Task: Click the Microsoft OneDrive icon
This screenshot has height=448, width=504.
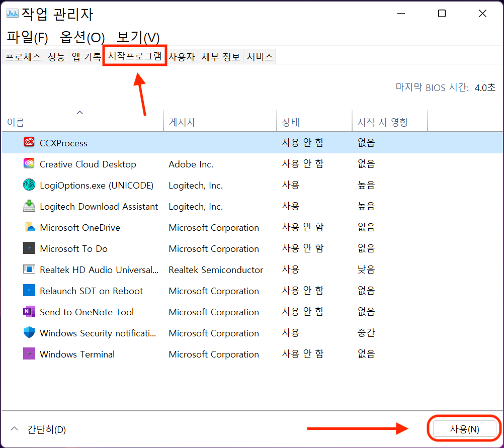Action: click(x=29, y=227)
